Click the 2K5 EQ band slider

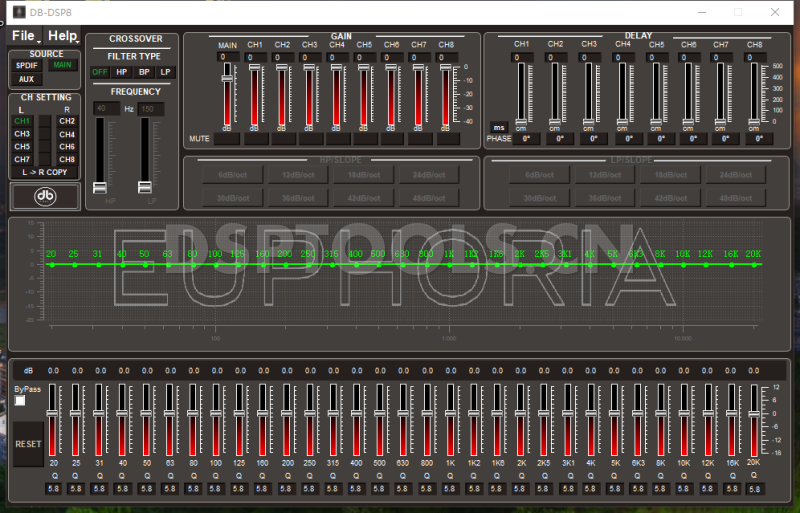543,420
